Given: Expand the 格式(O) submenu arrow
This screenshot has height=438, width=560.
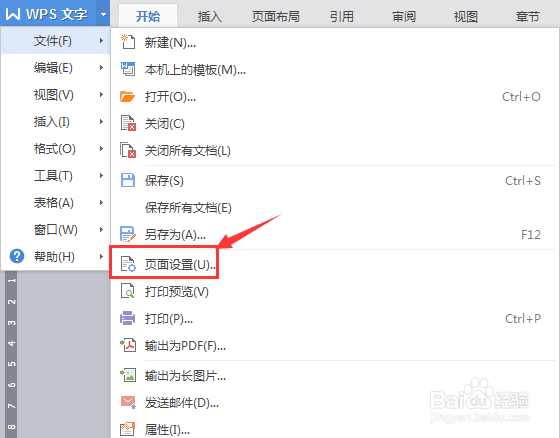Looking at the screenshot, I should tap(101, 148).
